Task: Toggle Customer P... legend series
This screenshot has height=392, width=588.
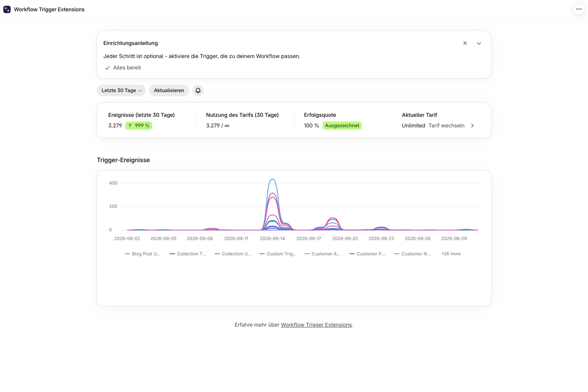Action: click(x=367, y=254)
